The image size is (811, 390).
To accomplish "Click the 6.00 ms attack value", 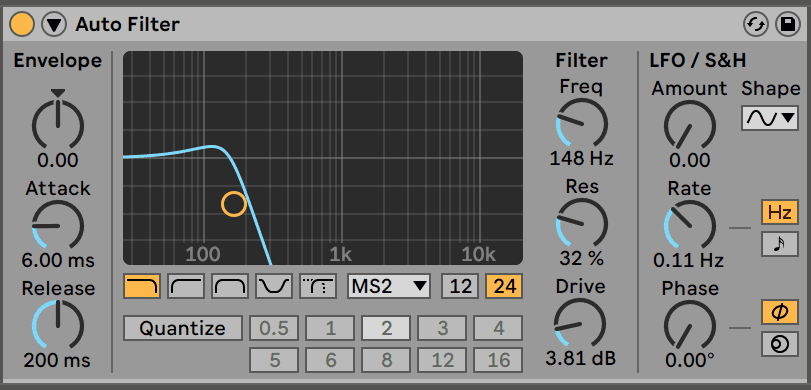I will click(58, 260).
